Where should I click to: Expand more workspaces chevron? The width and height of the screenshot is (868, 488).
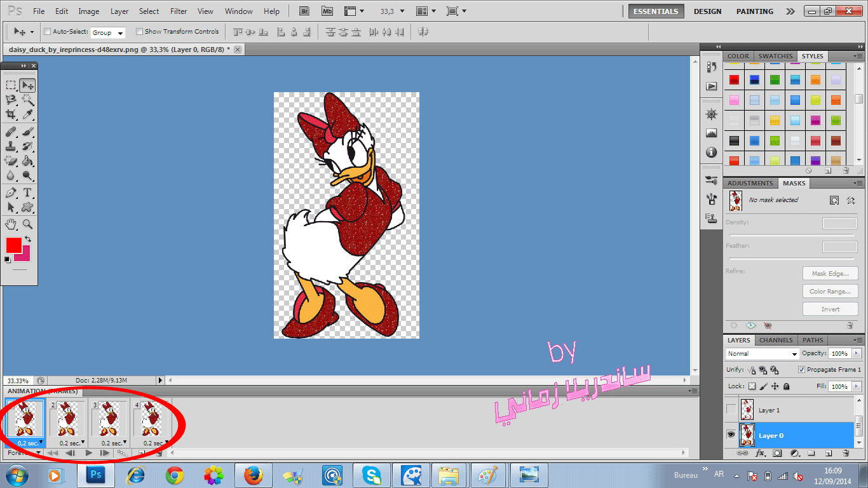[x=790, y=11]
